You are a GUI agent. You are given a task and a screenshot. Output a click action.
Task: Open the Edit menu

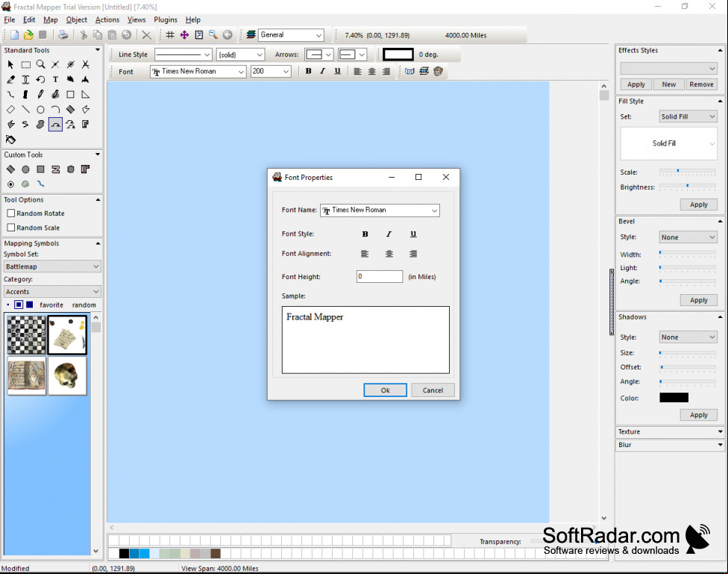point(29,19)
